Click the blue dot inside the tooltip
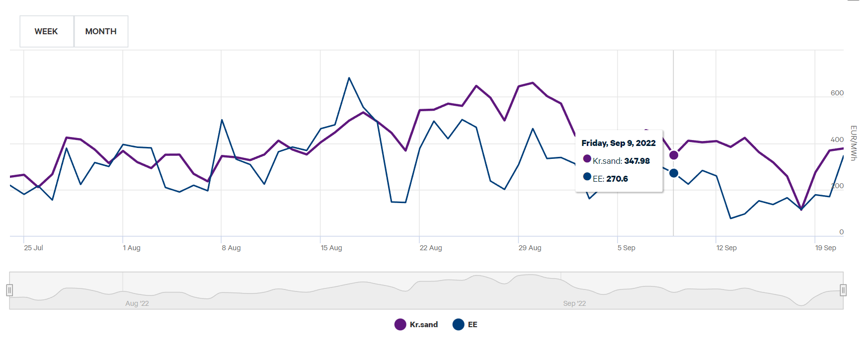Image resolution: width=868 pixels, height=353 pixels. [x=587, y=177]
